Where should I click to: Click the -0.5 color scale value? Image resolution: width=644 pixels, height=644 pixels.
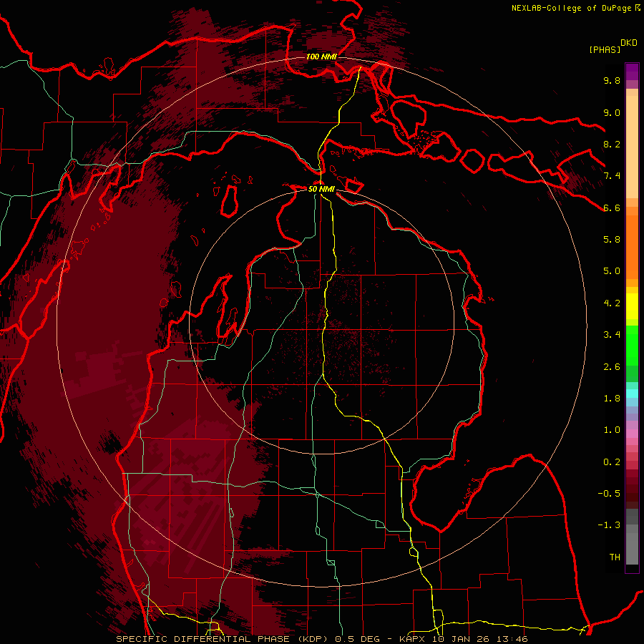pyautogui.click(x=609, y=493)
